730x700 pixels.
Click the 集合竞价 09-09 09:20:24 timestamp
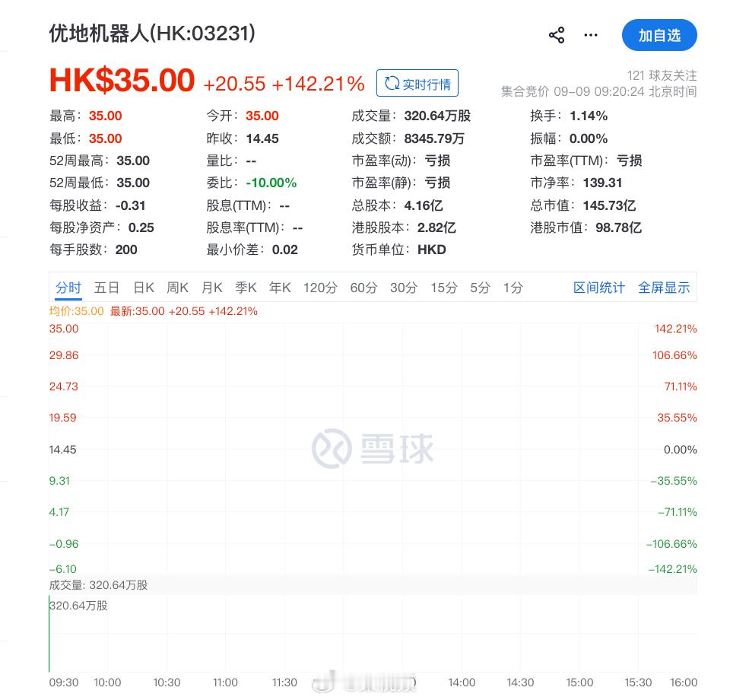click(598, 91)
